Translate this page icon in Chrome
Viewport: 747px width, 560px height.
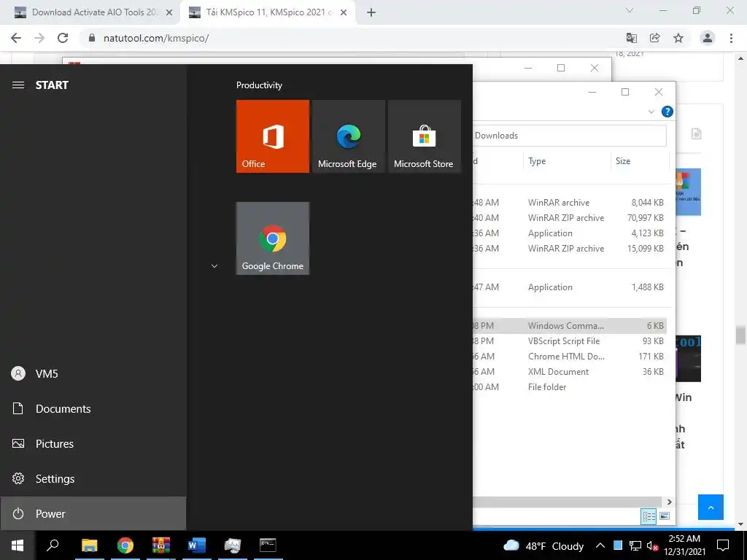pyautogui.click(x=631, y=38)
